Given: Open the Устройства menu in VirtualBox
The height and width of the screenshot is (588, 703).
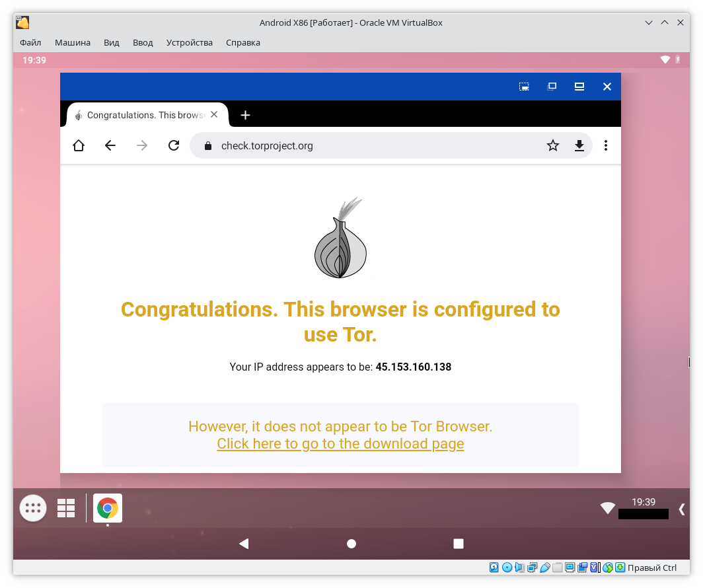Looking at the screenshot, I should (189, 42).
